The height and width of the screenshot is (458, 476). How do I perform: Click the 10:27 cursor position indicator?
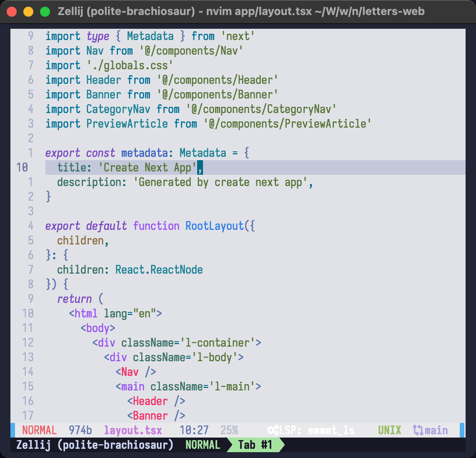coord(194,430)
